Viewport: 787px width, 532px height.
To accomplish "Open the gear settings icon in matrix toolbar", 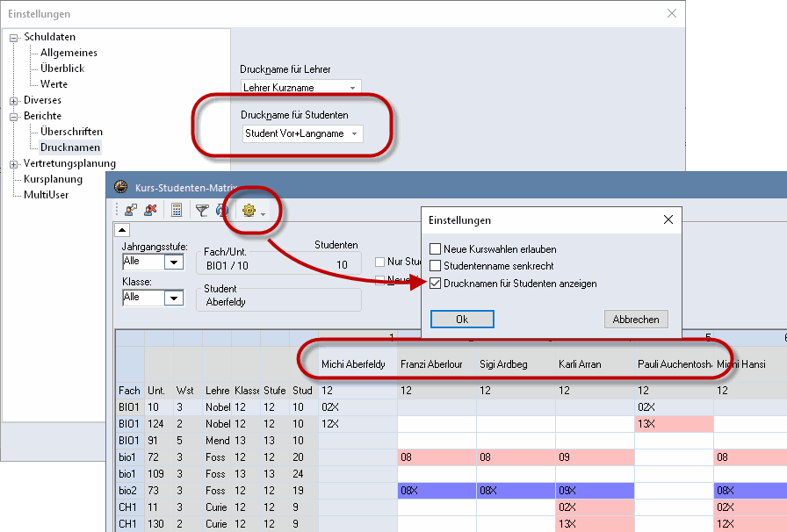I will click(249, 211).
